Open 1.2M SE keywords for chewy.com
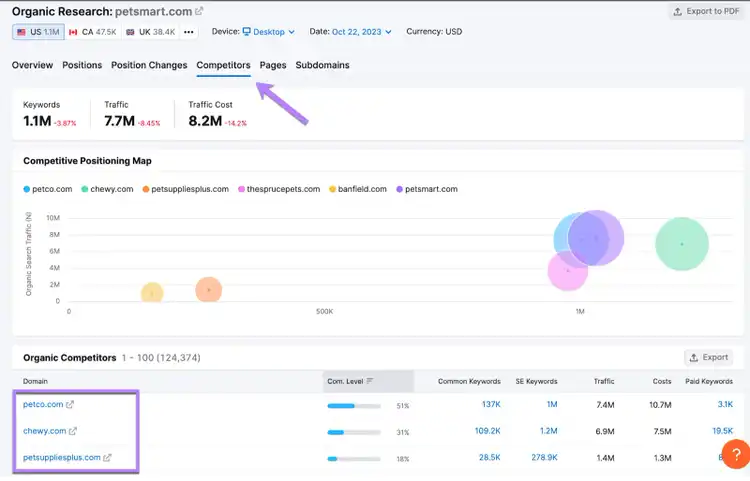 [549, 431]
